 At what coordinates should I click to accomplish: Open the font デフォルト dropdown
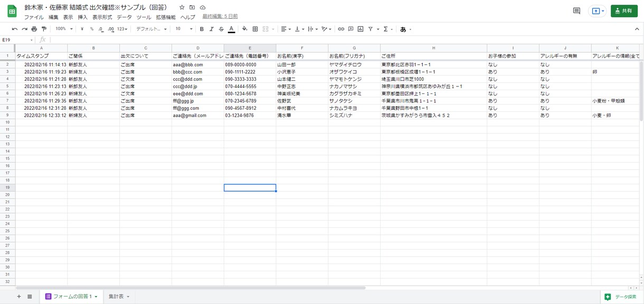(151, 29)
